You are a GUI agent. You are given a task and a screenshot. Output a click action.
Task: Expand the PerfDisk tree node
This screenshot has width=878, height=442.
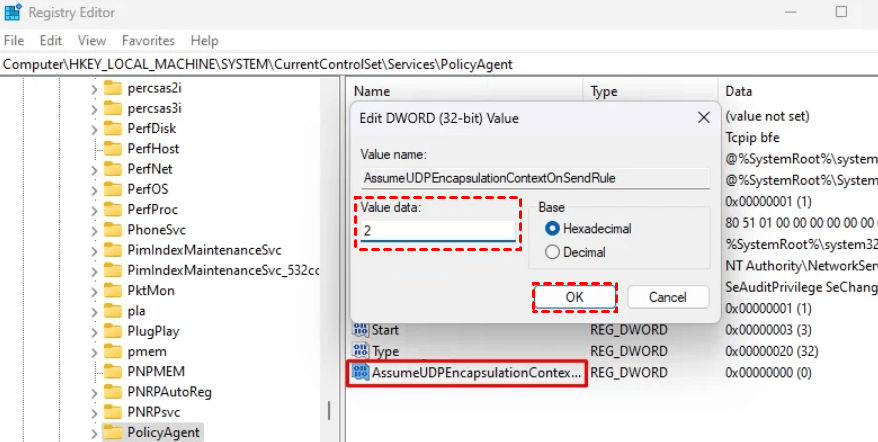[x=94, y=129]
